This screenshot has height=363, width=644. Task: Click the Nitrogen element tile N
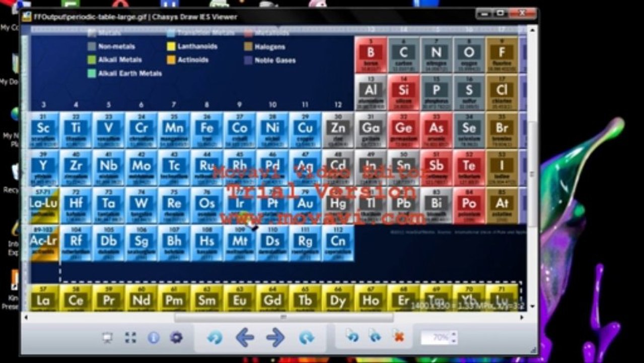click(x=436, y=54)
